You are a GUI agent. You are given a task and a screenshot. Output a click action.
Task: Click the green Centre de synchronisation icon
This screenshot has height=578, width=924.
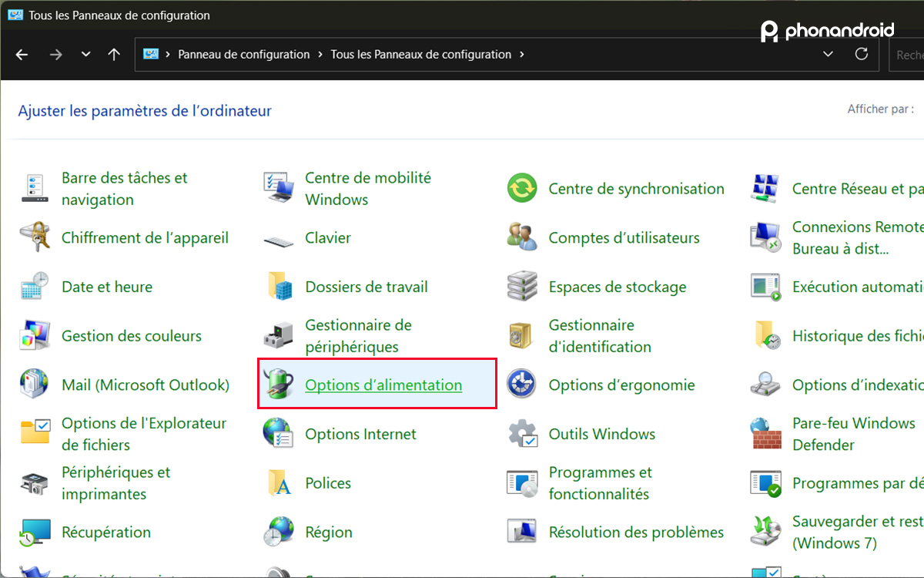[x=522, y=189]
